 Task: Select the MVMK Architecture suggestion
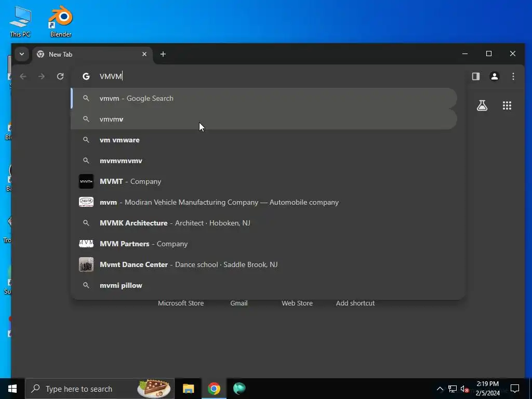[x=264, y=223]
